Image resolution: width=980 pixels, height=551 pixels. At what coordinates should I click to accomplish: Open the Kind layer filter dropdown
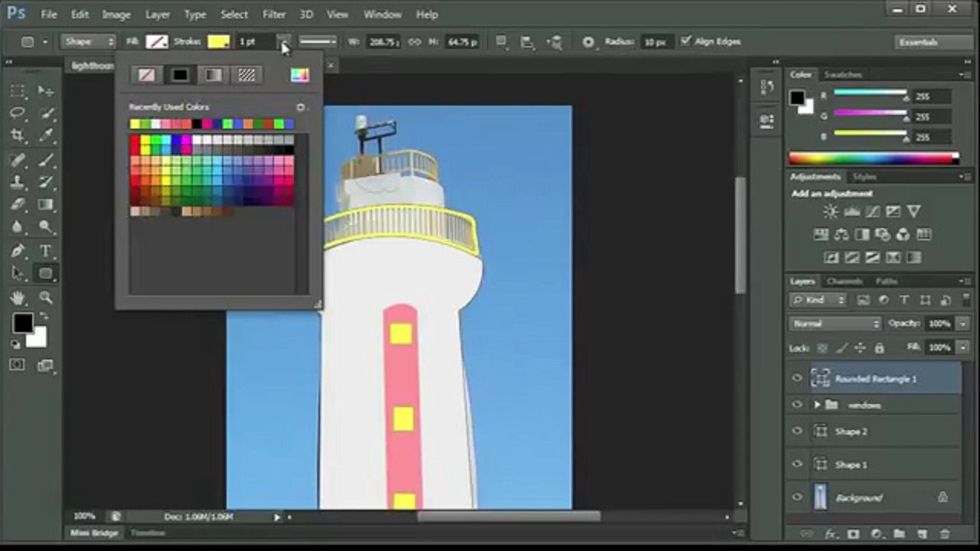819,301
